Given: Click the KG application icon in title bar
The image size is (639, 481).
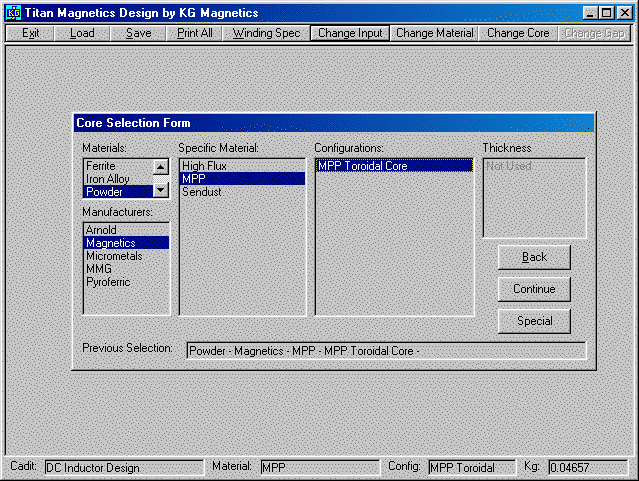Looking at the screenshot, I should coord(13,13).
